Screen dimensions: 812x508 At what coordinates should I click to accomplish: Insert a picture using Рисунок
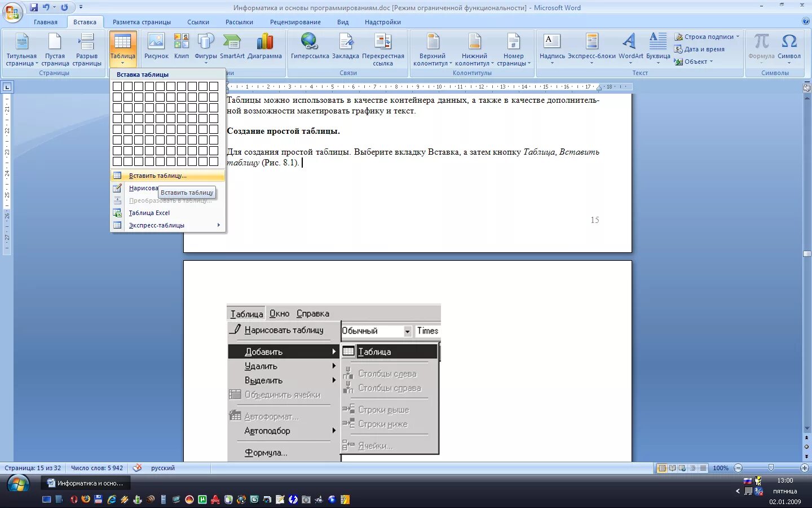156,46
